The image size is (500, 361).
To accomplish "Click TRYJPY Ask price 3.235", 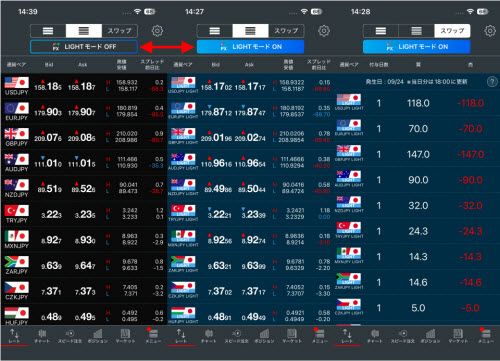I will (x=85, y=214).
